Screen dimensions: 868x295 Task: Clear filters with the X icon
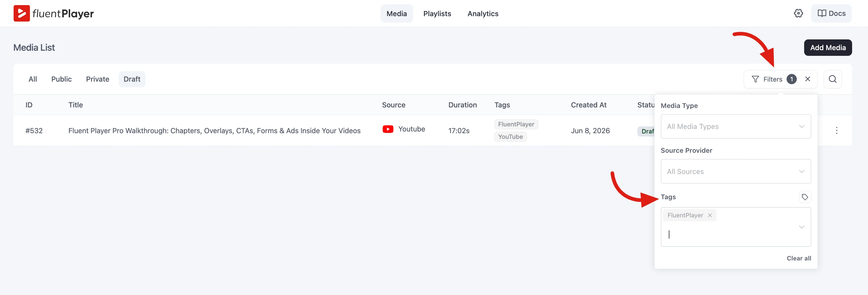808,79
